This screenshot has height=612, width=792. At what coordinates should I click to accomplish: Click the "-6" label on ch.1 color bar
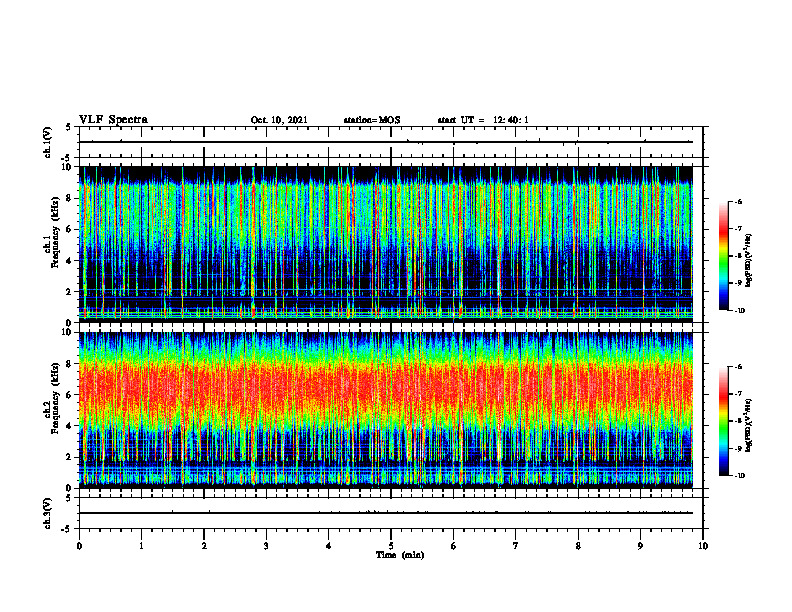tap(738, 202)
